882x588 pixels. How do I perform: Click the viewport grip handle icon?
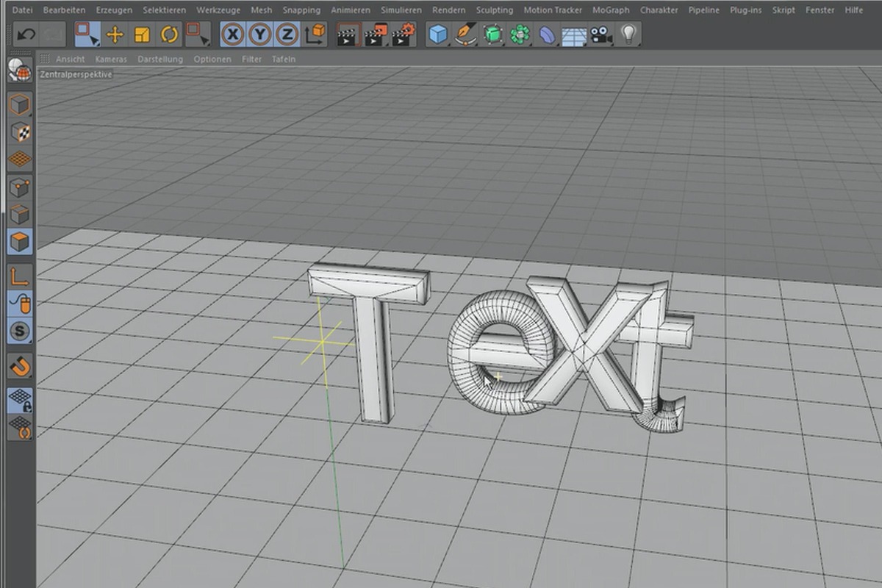[45, 59]
